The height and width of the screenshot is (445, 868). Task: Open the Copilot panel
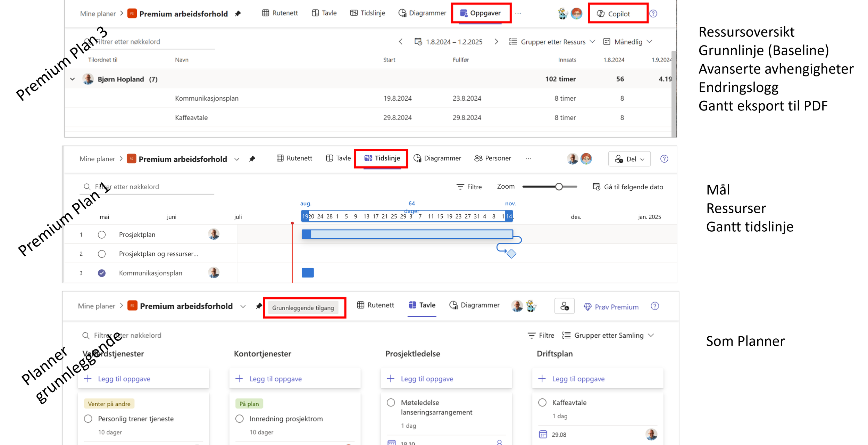point(618,14)
